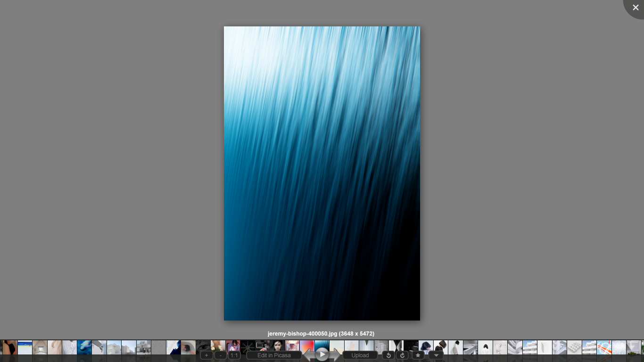Zoom out using the minus icon
644x362 pixels.
tap(220, 355)
